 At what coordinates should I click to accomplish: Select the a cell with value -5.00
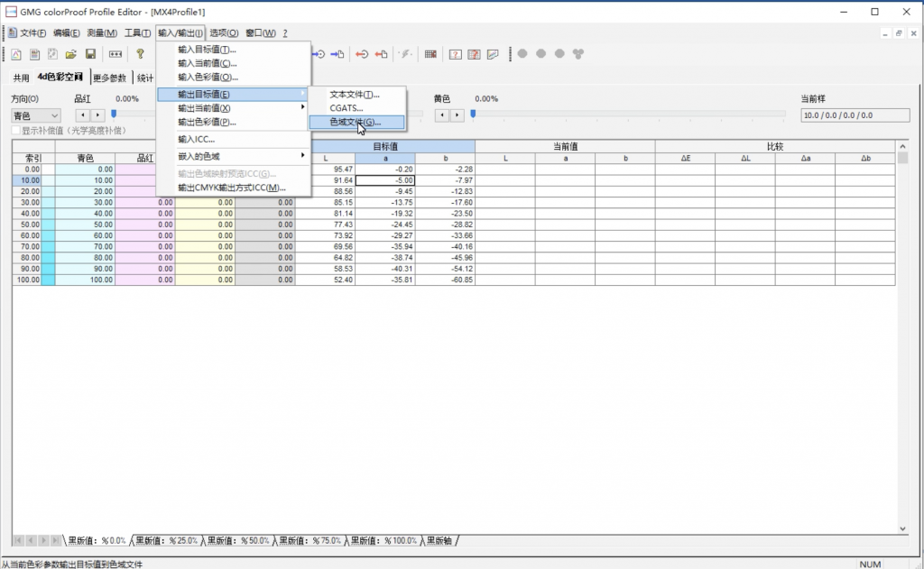pos(385,180)
